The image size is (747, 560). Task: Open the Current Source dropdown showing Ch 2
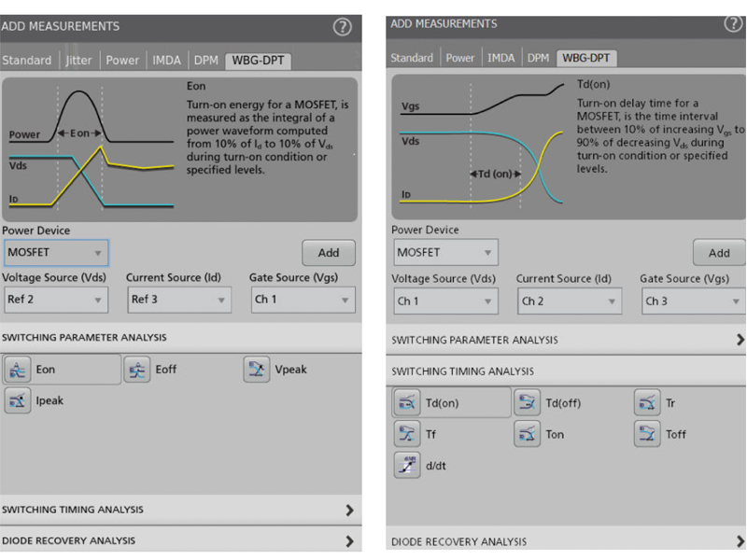569,301
